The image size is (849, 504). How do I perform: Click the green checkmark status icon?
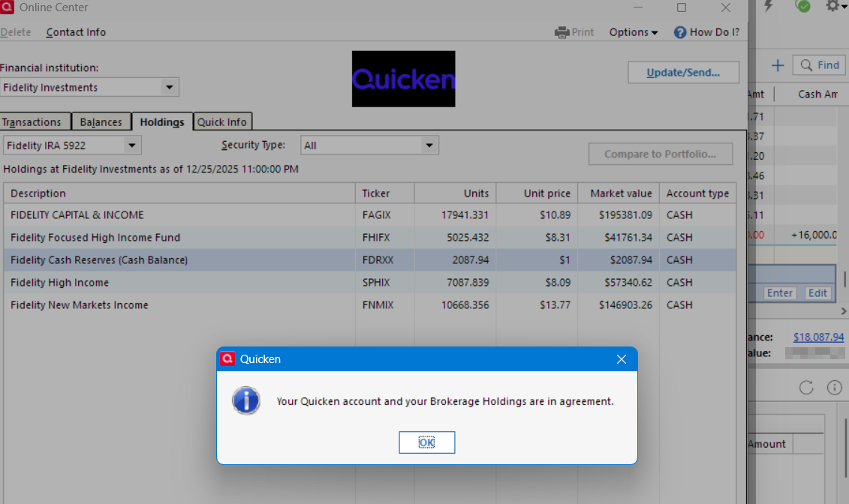pos(802,6)
